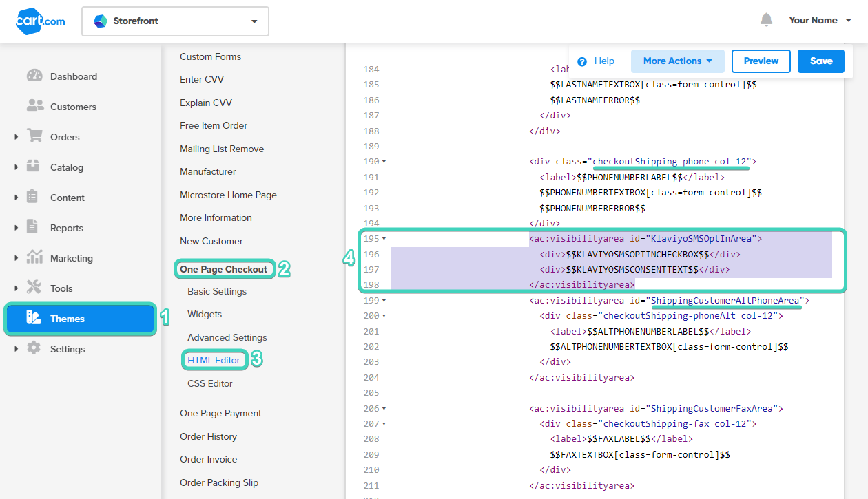Expand the Tools menu arrow

coord(17,288)
